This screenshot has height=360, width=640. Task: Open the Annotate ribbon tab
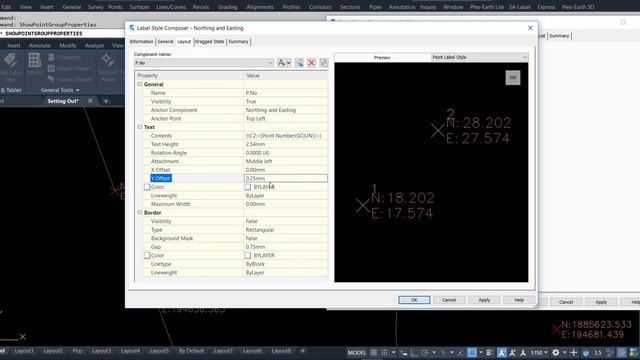click(x=40, y=46)
